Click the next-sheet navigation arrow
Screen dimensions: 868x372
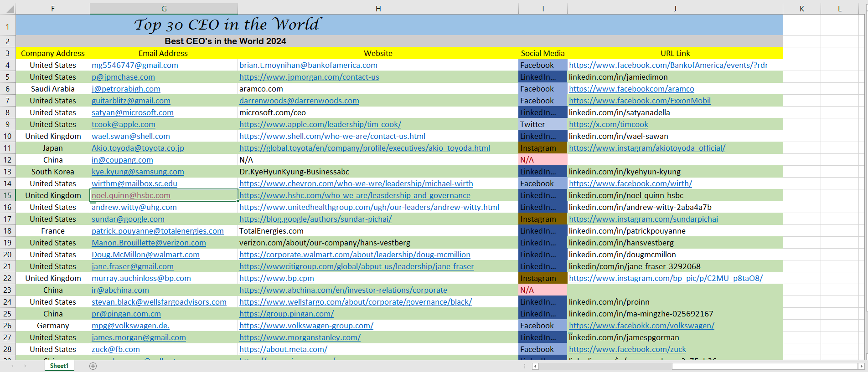[25, 366]
